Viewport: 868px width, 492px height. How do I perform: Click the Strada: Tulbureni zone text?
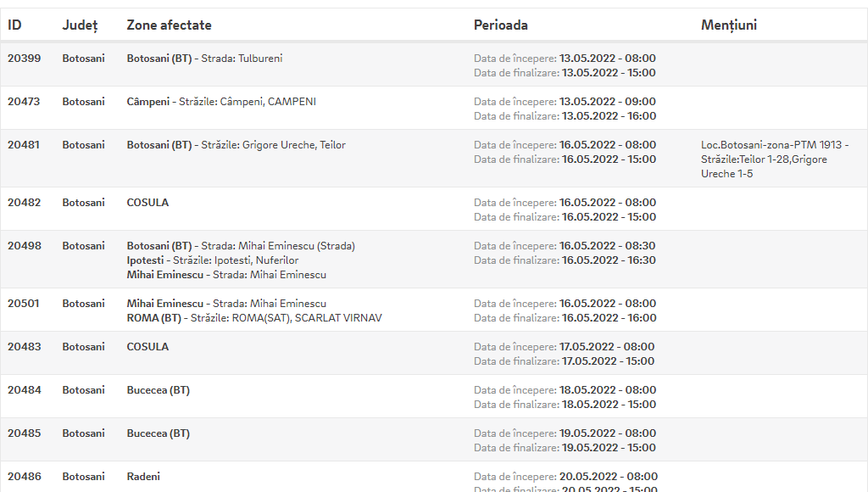click(242, 59)
